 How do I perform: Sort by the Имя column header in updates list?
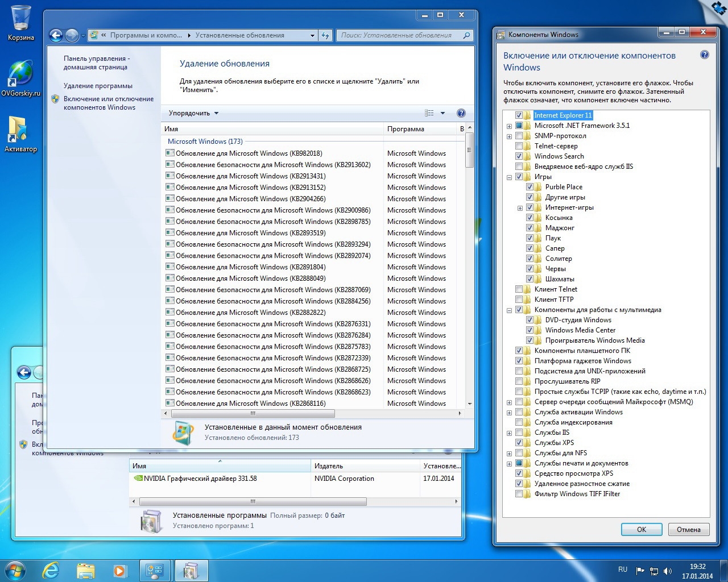tap(272, 129)
